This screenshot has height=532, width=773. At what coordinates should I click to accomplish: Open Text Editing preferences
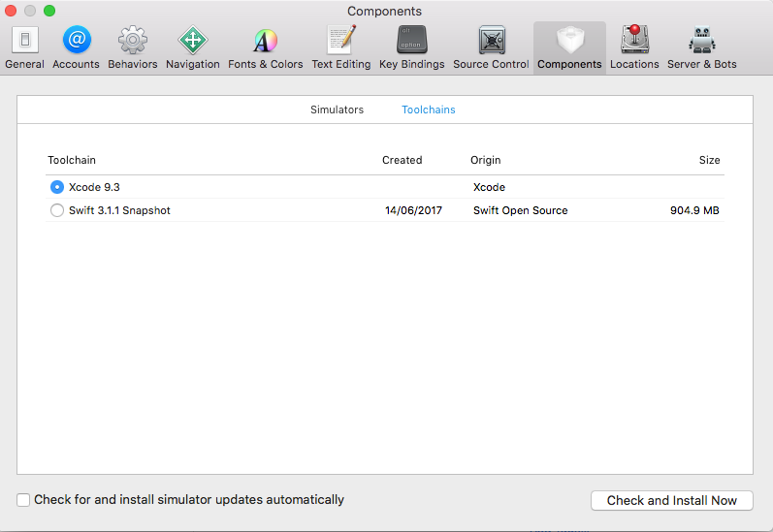(341, 47)
